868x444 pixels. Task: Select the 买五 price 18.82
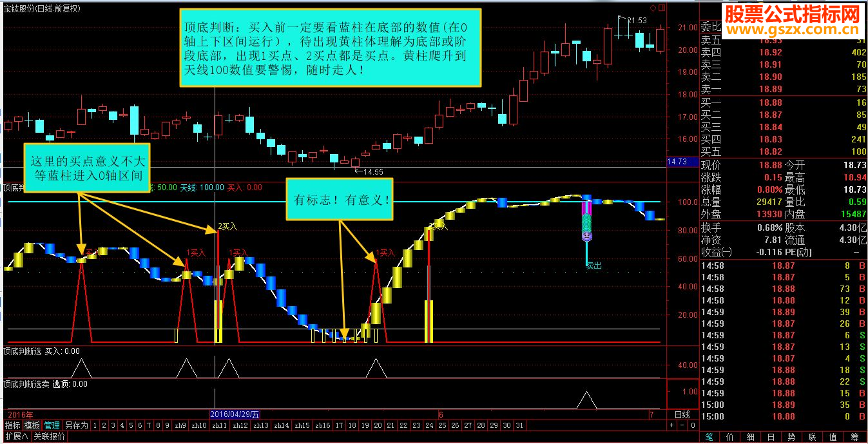[771, 151]
